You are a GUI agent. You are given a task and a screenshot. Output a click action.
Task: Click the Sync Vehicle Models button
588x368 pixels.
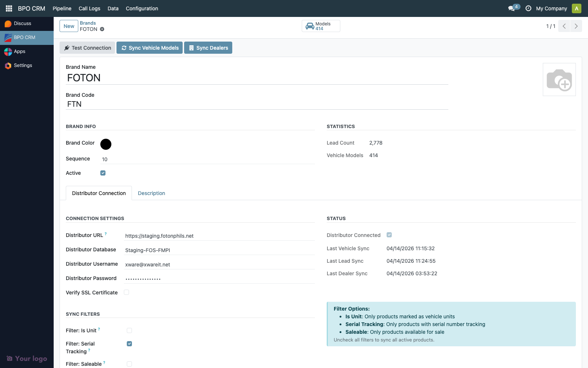(x=149, y=47)
